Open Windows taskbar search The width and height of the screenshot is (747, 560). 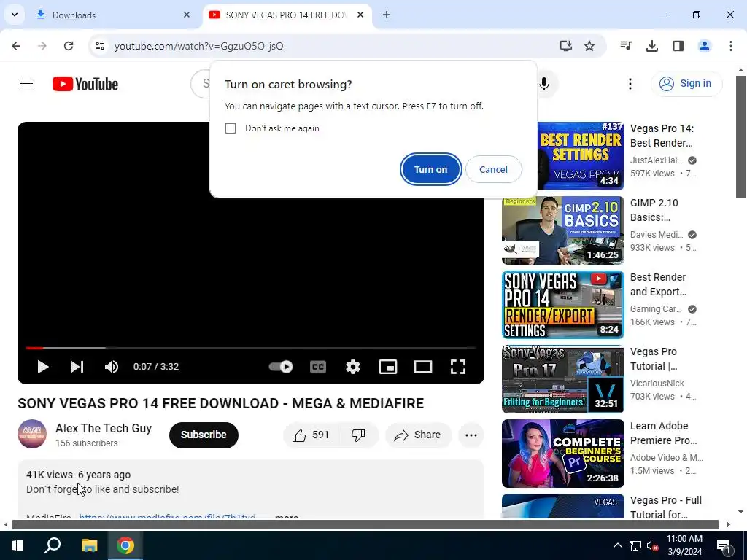pos(53,545)
